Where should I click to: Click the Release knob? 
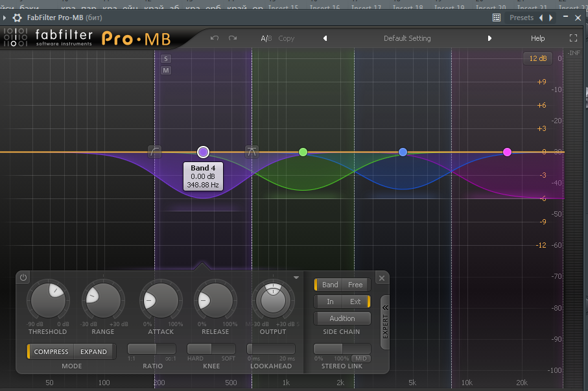(x=216, y=300)
